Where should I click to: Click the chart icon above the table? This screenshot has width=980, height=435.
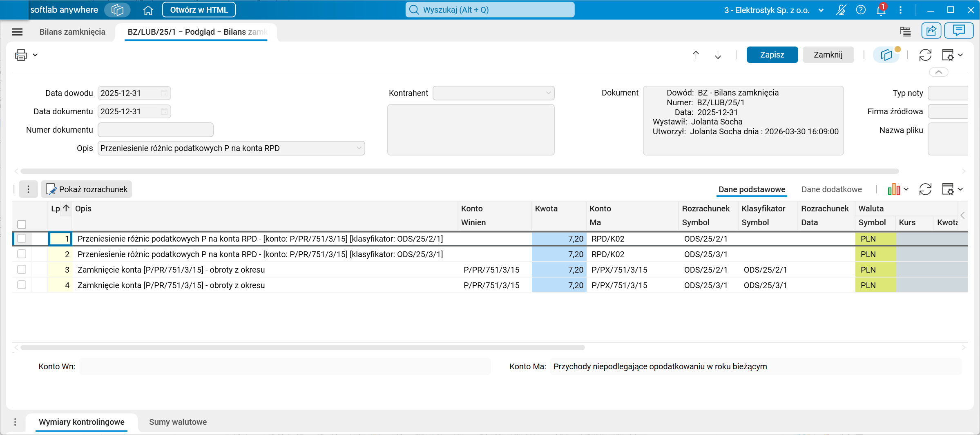pos(894,189)
